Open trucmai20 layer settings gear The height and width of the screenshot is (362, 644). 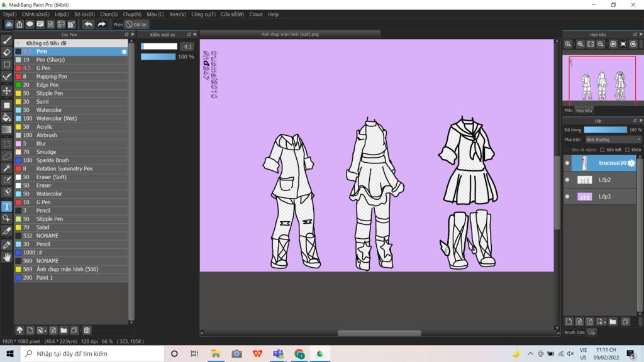click(x=631, y=163)
